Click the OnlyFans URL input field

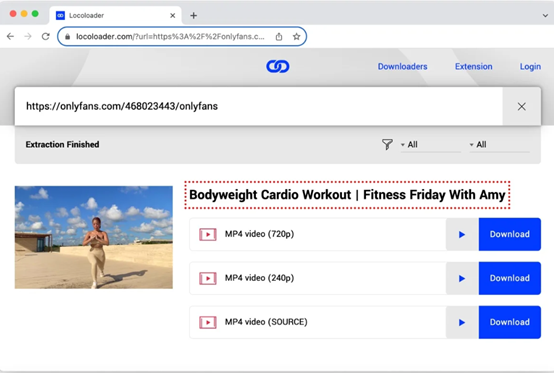pos(259,106)
